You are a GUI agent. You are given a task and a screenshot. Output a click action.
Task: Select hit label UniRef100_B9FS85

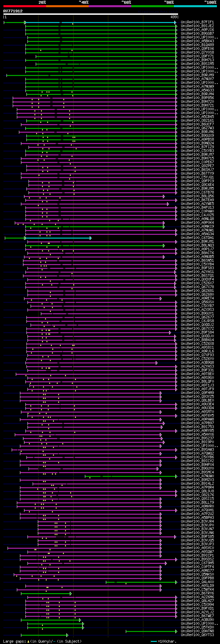pyautogui.click(x=197, y=537)
